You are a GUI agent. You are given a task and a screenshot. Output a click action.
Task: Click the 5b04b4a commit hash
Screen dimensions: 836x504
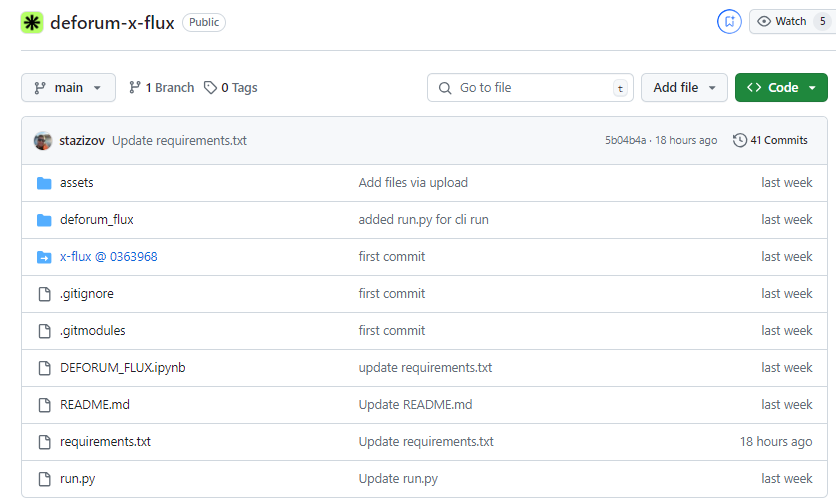pyautogui.click(x=625, y=140)
